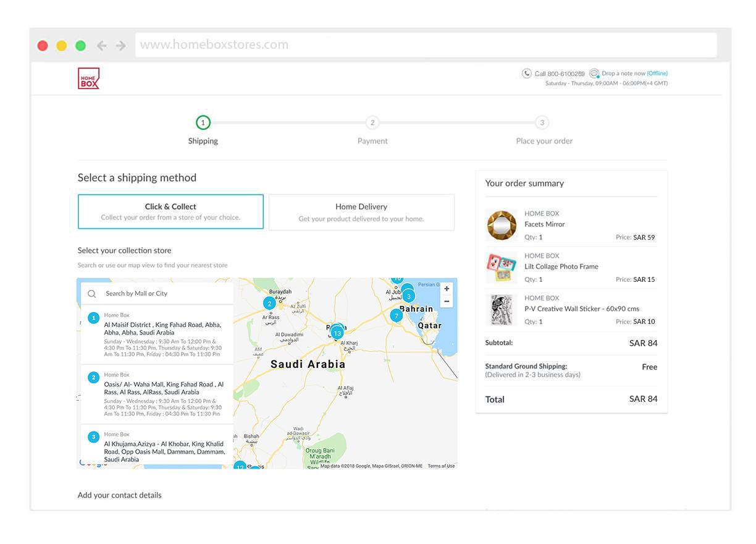Image resolution: width=756 pixels, height=544 pixels.
Task: Click the Home Box logo
Action: [x=88, y=79]
